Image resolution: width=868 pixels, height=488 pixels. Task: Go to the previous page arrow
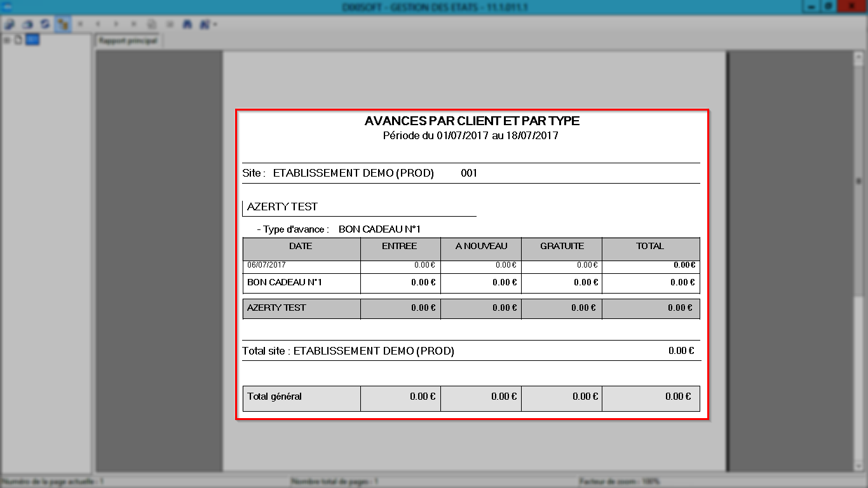[98, 24]
